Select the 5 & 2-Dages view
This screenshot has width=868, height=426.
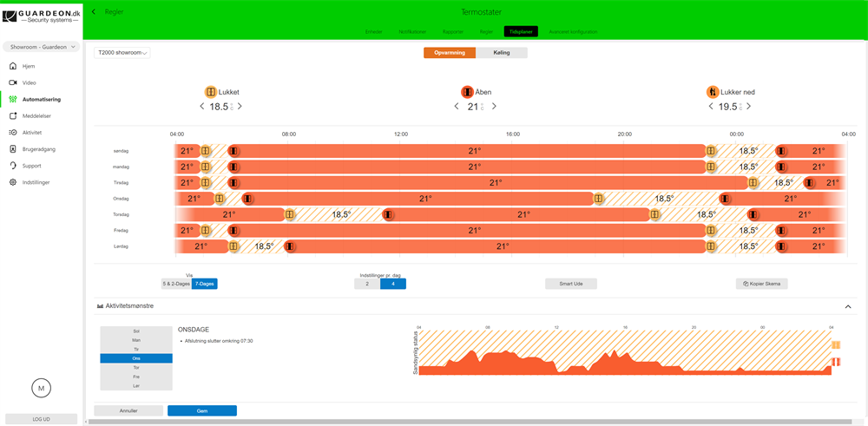[x=176, y=284]
